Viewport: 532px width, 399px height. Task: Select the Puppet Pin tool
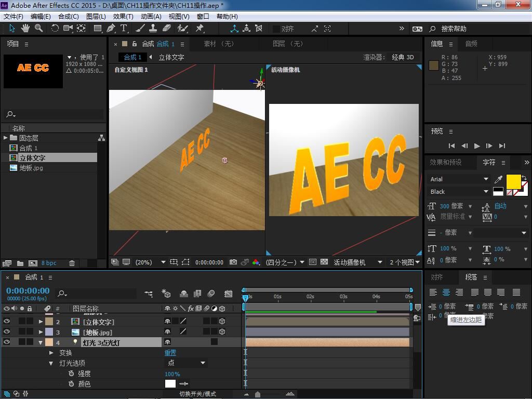click(x=199, y=29)
